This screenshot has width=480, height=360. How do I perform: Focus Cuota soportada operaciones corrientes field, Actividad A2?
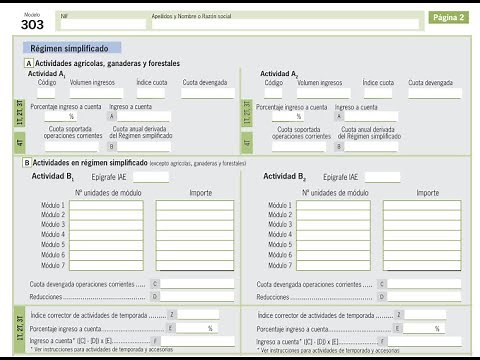[299, 147]
